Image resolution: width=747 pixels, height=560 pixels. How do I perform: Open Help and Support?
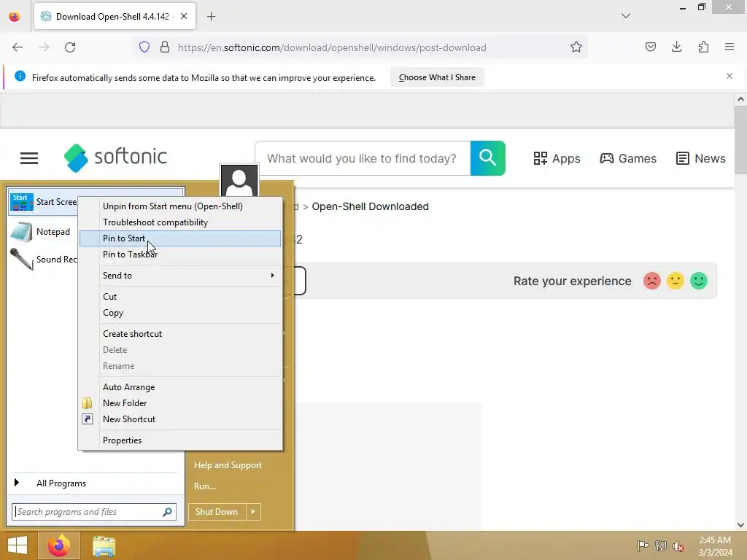click(228, 465)
